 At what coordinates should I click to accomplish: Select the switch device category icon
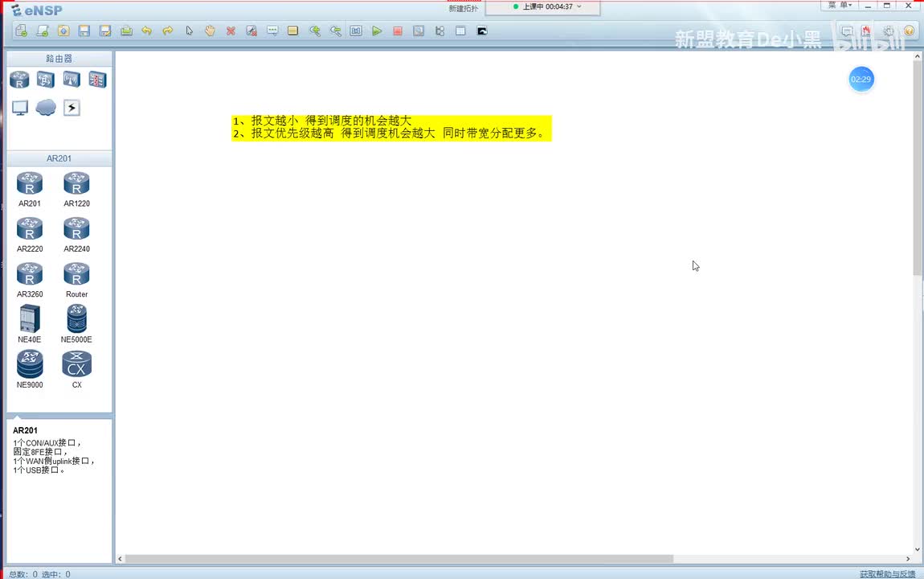pos(45,80)
